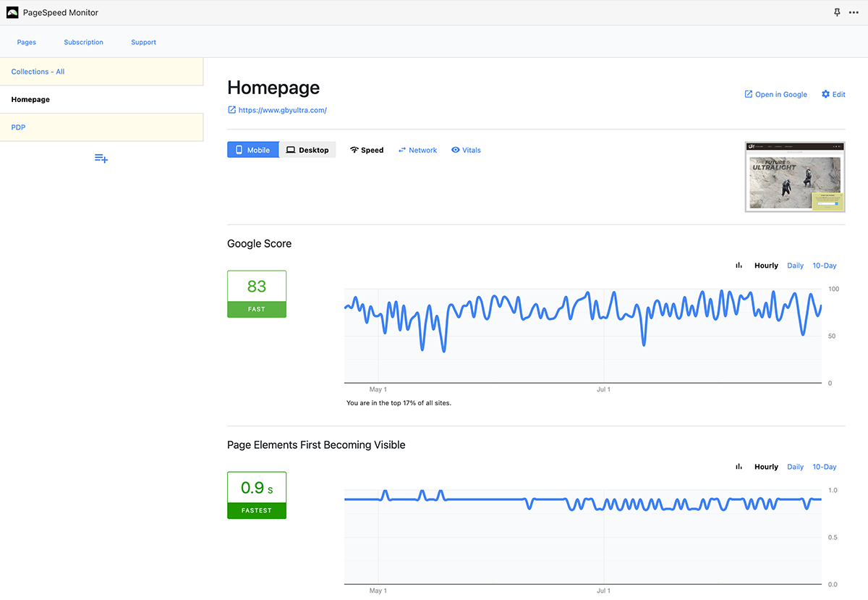Switch to Desktop device view

pyautogui.click(x=307, y=150)
